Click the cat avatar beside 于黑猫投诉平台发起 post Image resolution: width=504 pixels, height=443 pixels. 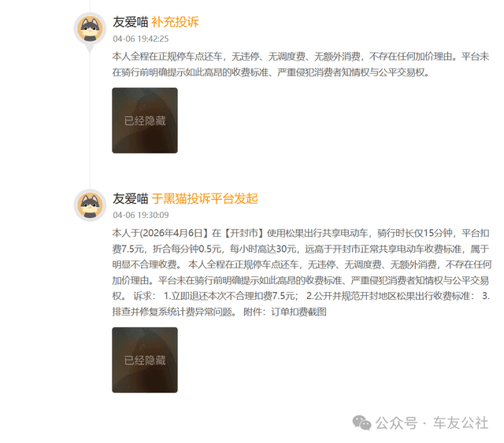(90, 205)
